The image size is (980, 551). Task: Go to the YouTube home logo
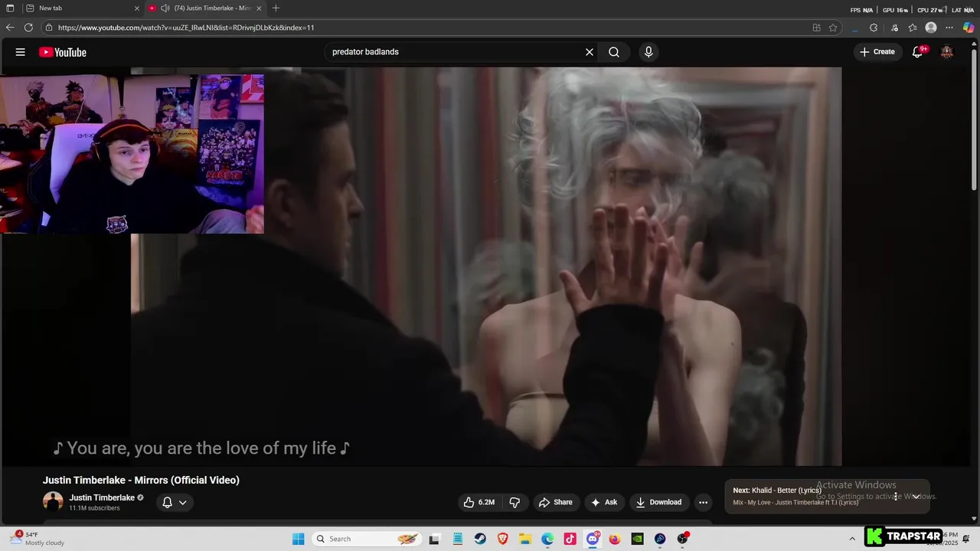(x=63, y=52)
